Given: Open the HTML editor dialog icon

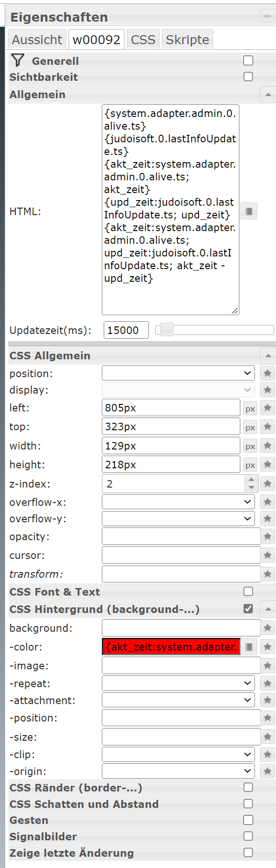Looking at the screenshot, I should [x=249, y=211].
